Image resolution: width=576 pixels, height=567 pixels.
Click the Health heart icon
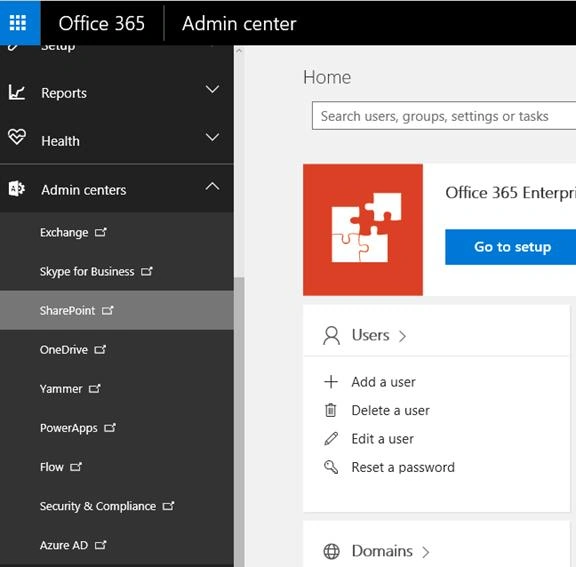(17, 137)
